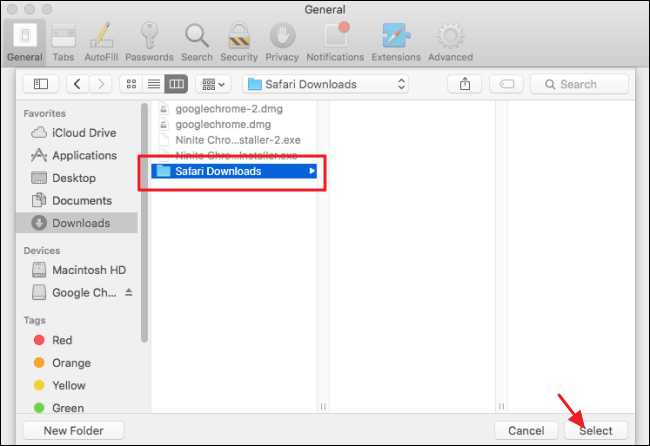Viewport: 650px width, 446px height.
Task: Click the second column resize handle
Action: [502, 406]
